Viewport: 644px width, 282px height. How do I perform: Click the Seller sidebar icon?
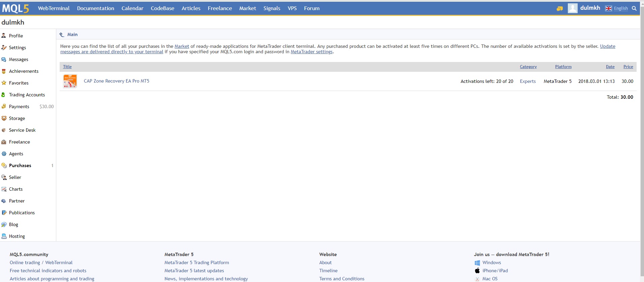pyautogui.click(x=4, y=177)
